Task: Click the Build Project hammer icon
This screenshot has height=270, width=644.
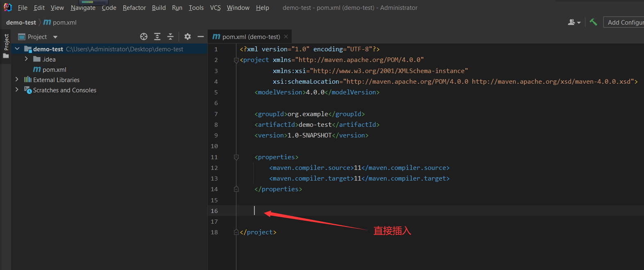Action: tap(593, 22)
